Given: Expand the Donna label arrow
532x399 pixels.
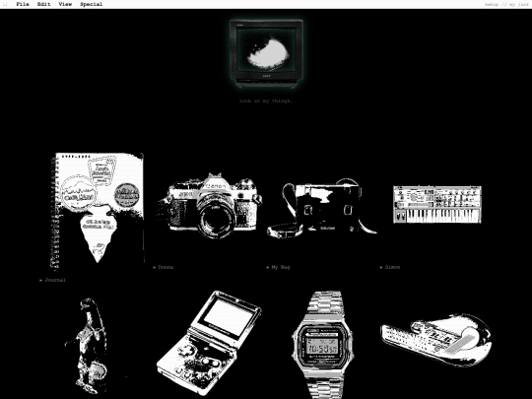Looking at the screenshot, I should point(155,267).
